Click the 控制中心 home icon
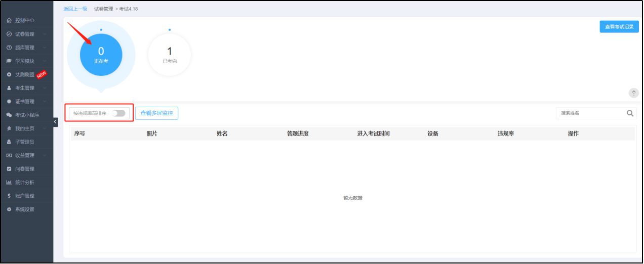This screenshot has height=264, width=644. pos(9,21)
